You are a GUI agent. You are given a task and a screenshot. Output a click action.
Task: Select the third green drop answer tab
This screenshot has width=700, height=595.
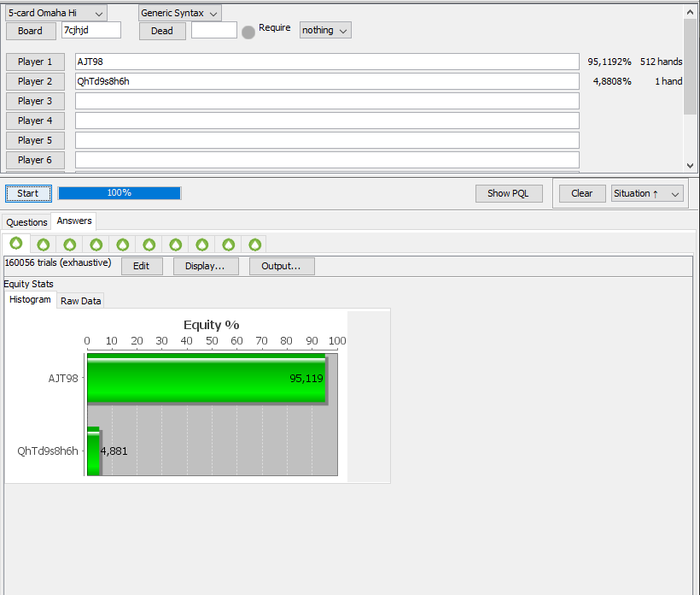(x=70, y=244)
